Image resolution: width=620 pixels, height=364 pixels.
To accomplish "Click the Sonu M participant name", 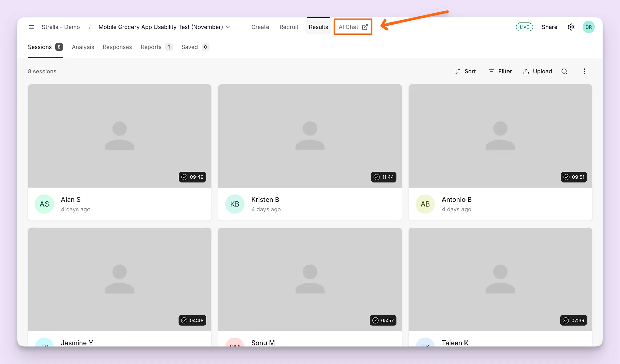I will pyautogui.click(x=263, y=343).
